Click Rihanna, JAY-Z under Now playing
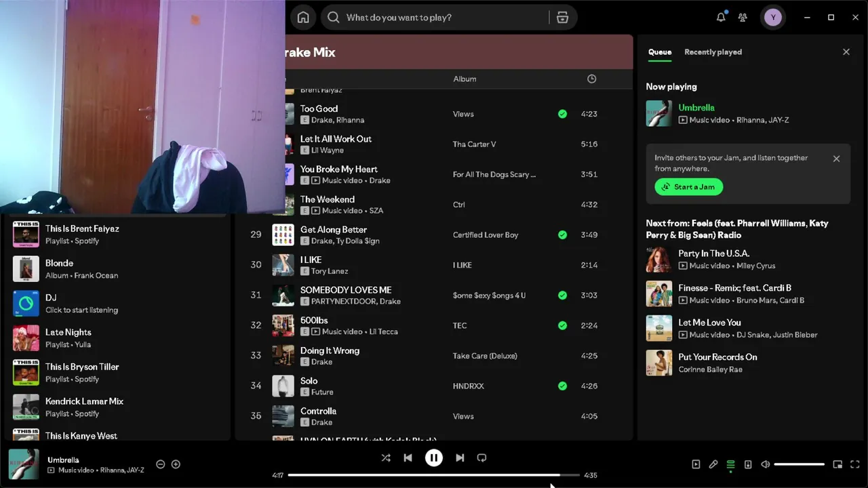 [762, 120]
